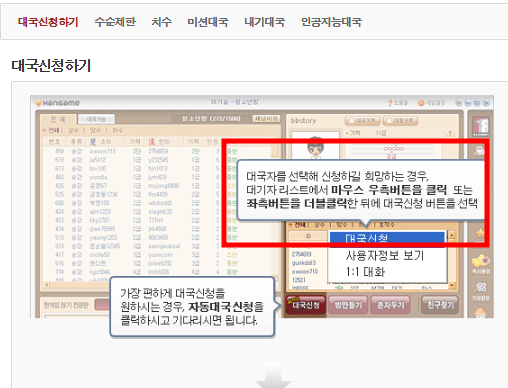The width and height of the screenshot is (508, 388).
Task: Choose 1:1 대화 in context menu
Action: tap(365, 272)
